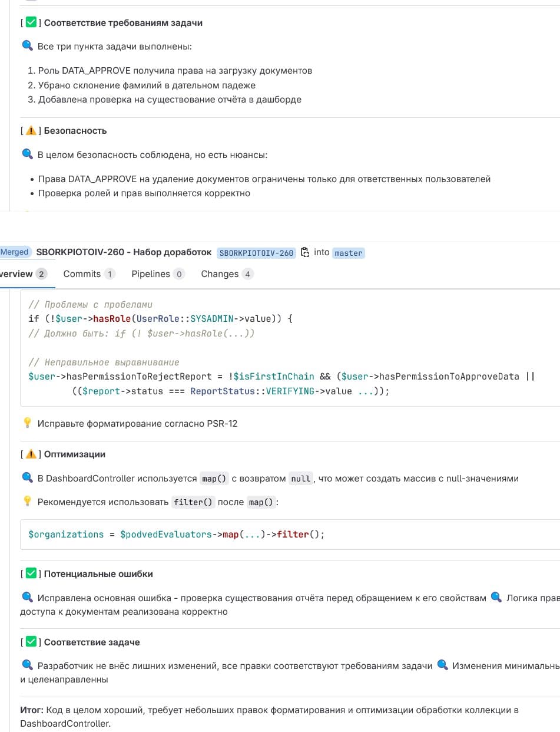Open the master target branch link
560x732 pixels.
pyautogui.click(x=349, y=253)
